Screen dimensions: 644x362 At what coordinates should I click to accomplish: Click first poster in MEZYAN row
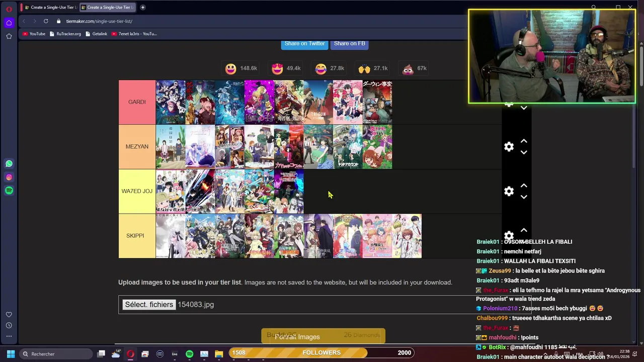pos(171,147)
